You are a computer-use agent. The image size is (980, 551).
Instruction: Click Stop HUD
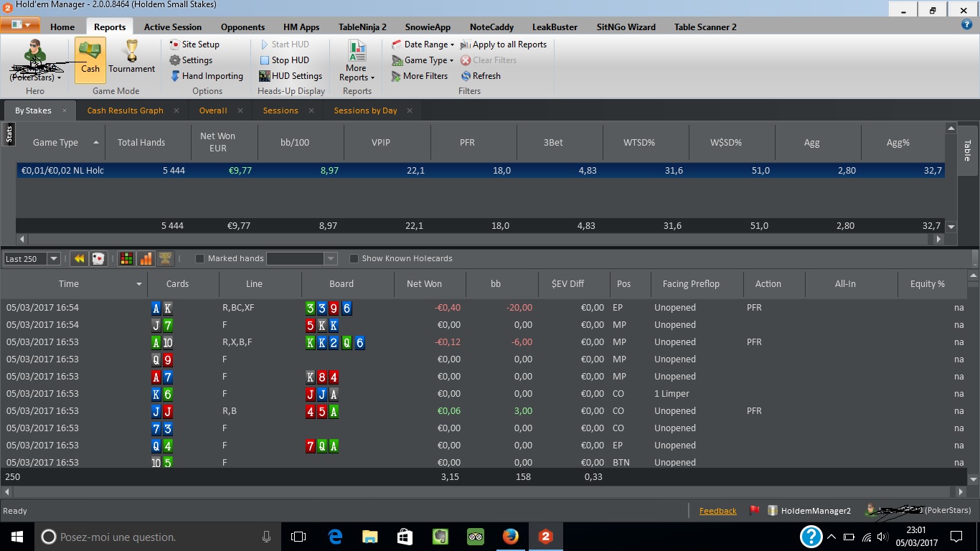284,60
